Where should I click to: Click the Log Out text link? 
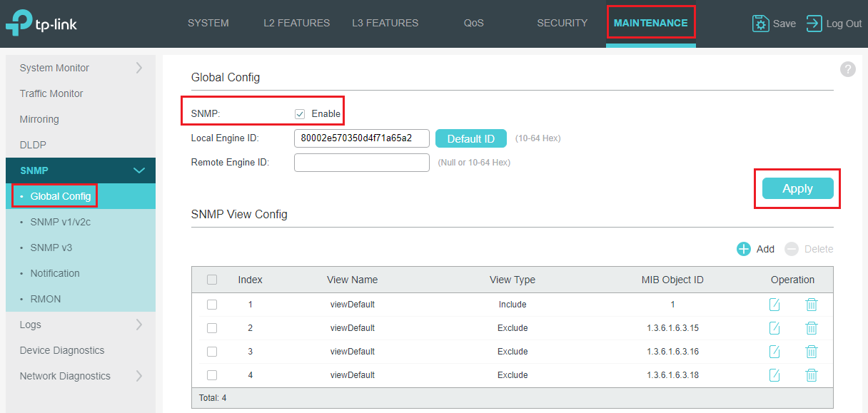pos(844,24)
